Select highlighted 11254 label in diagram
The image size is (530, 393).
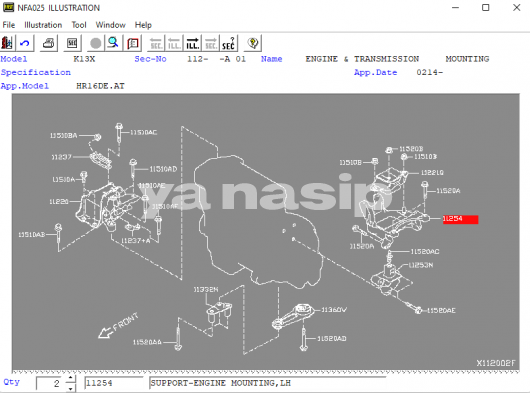click(x=460, y=219)
